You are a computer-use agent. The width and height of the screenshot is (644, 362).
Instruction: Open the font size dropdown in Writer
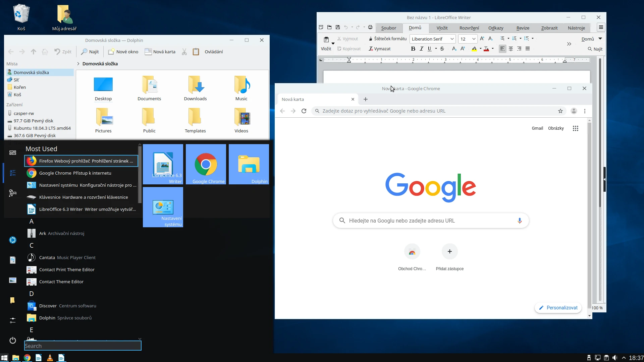(x=474, y=39)
